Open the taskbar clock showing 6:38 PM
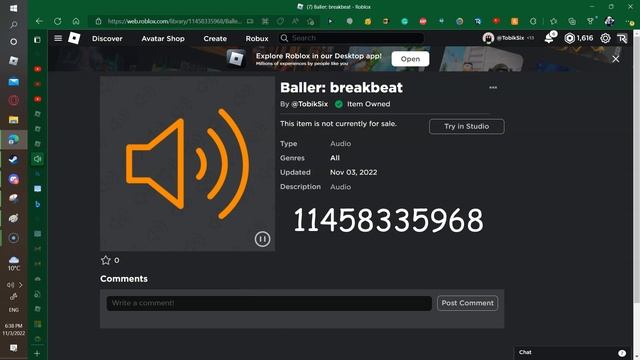The height and width of the screenshot is (360, 640). [13, 329]
